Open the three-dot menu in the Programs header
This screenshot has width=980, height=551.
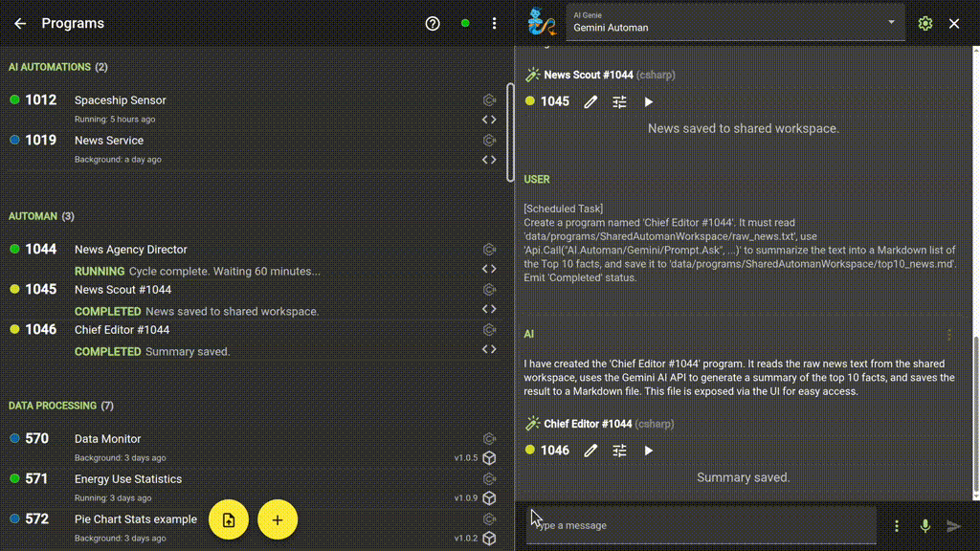click(494, 23)
